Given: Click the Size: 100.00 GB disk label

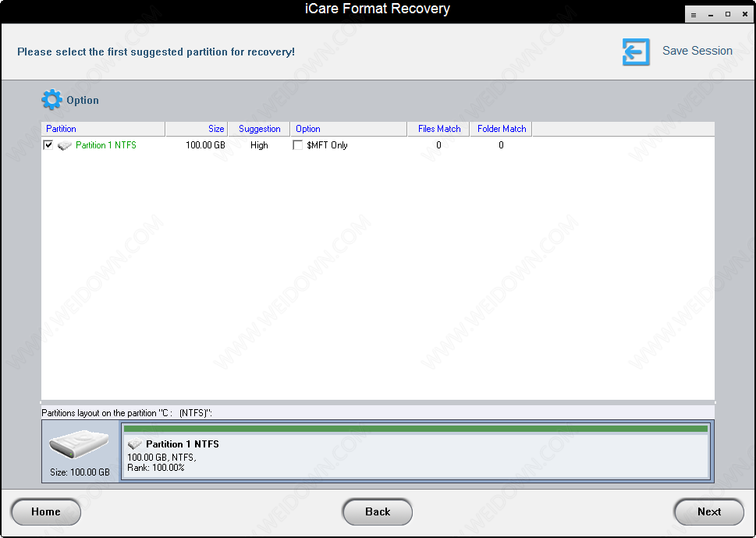Looking at the screenshot, I should [80, 472].
